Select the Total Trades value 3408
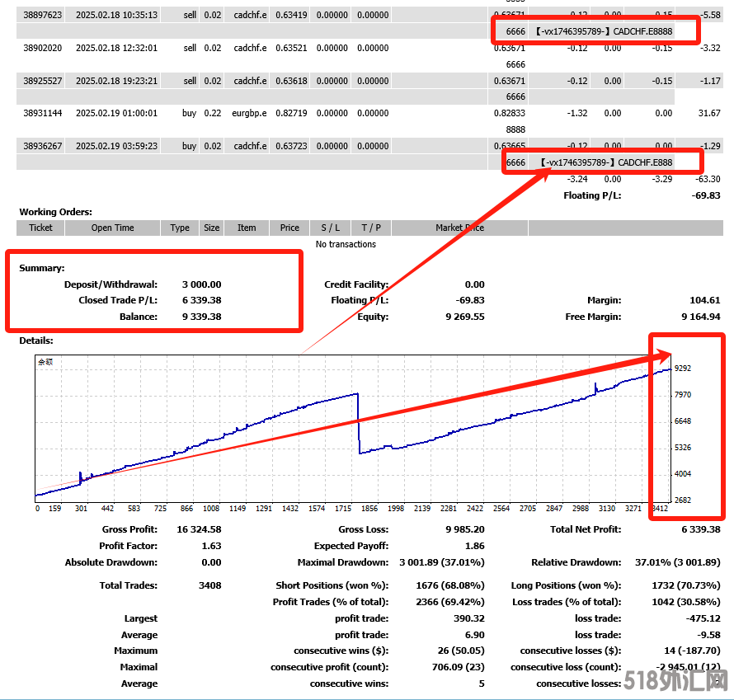Image resolution: width=734 pixels, height=700 pixels. pos(209,585)
